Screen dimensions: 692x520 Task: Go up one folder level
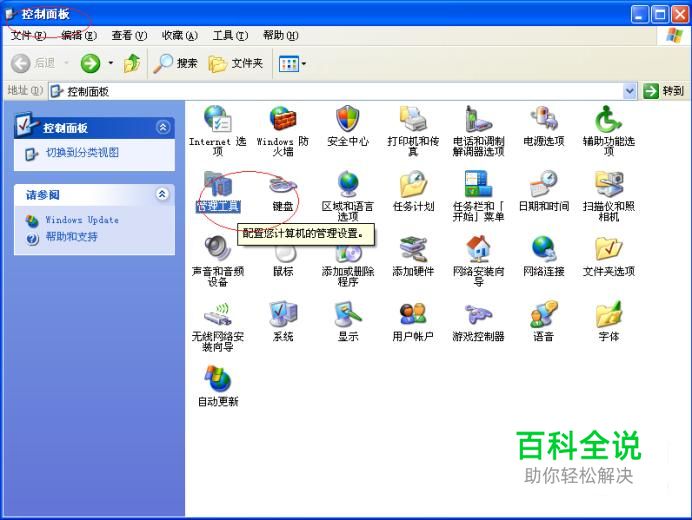[x=132, y=64]
